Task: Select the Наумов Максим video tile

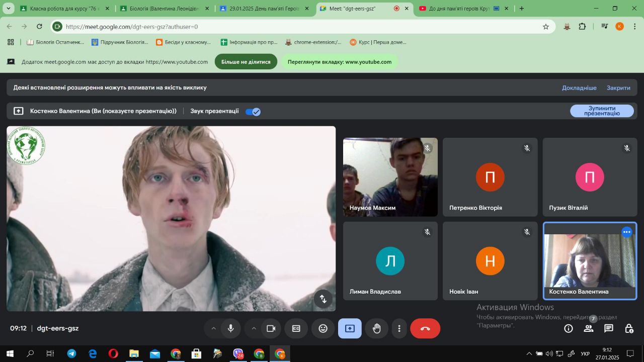Action: point(390,177)
